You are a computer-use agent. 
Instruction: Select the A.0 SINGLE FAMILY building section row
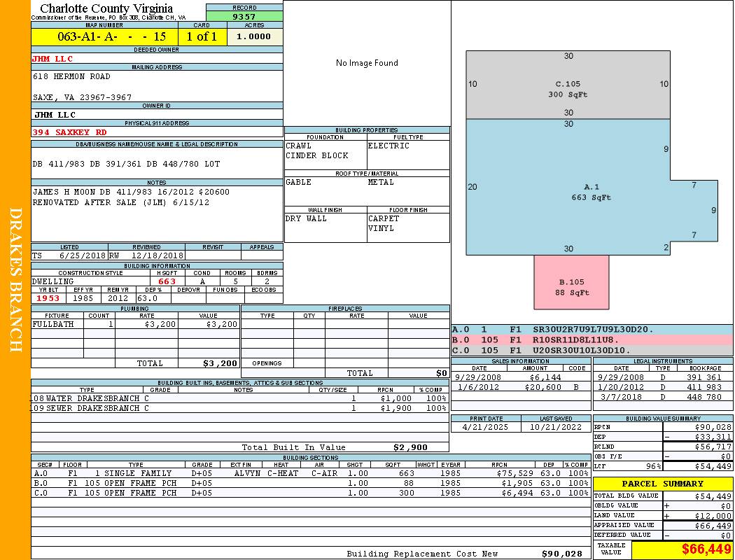(310, 473)
